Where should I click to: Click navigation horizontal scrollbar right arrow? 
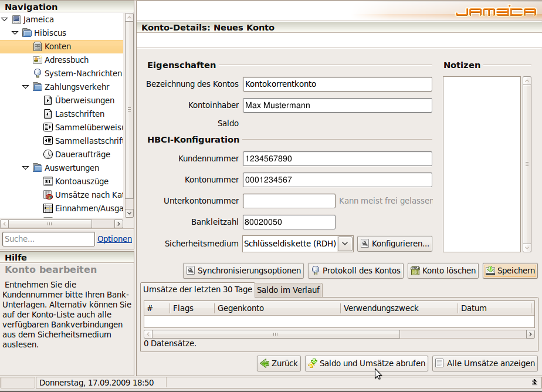[x=118, y=224]
